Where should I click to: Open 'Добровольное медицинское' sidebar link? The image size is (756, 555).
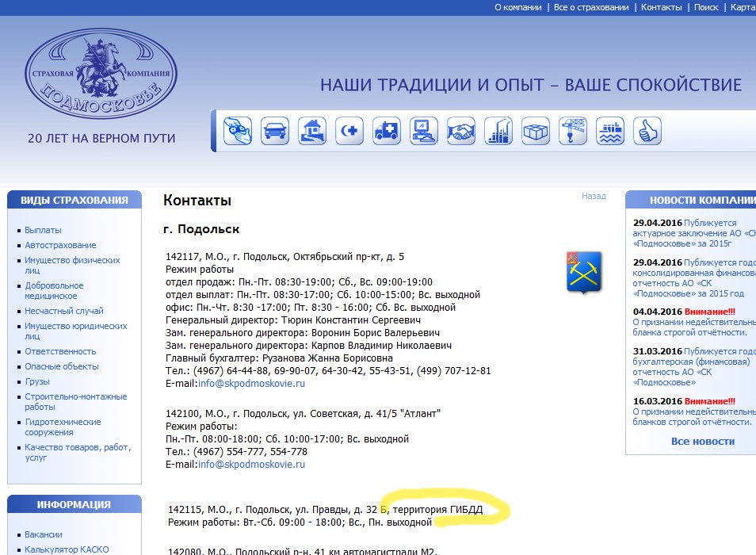pyautogui.click(x=54, y=291)
